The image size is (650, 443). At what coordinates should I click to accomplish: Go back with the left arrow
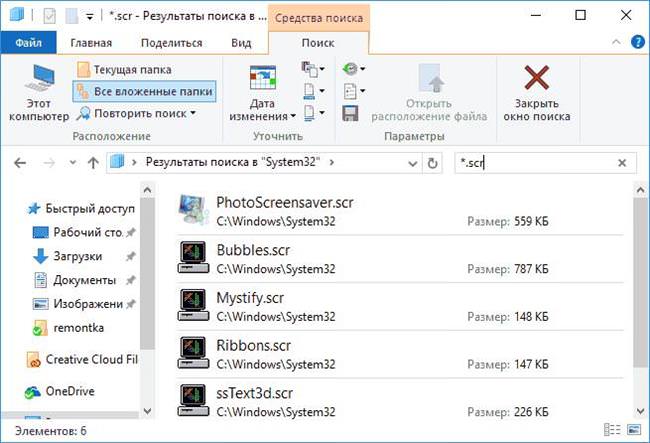coord(20,163)
